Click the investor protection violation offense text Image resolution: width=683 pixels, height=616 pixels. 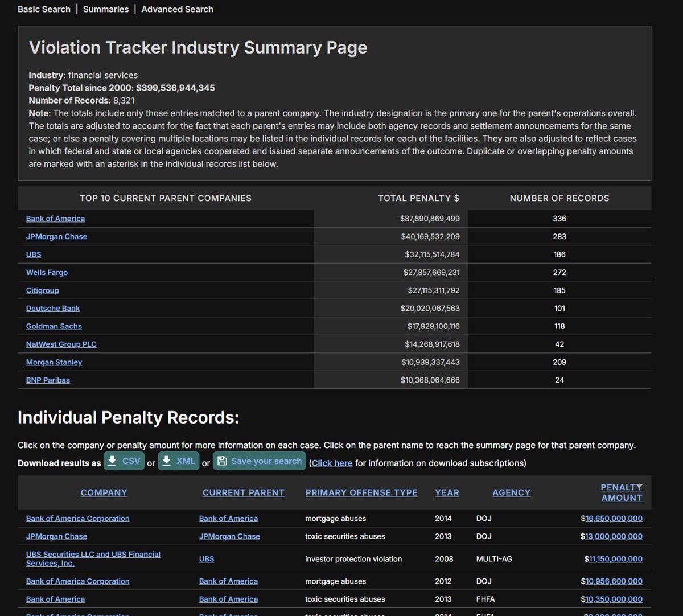click(353, 559)
